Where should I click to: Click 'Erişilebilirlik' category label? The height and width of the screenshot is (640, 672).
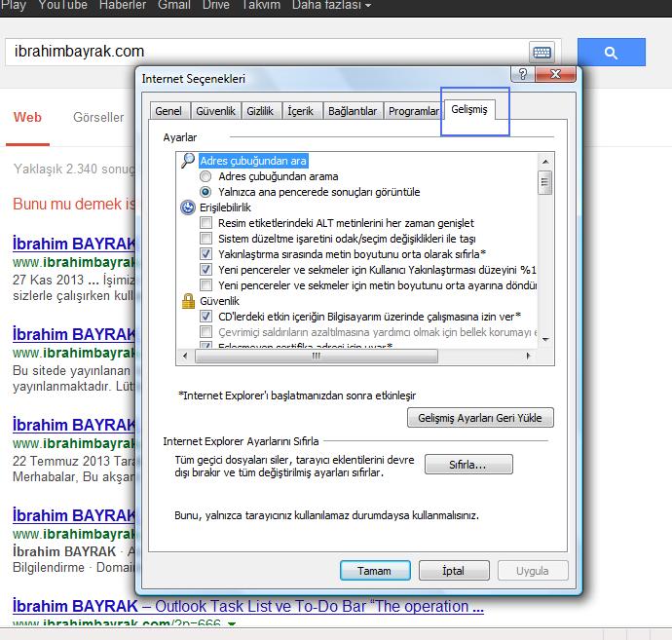tap(225, 207)
